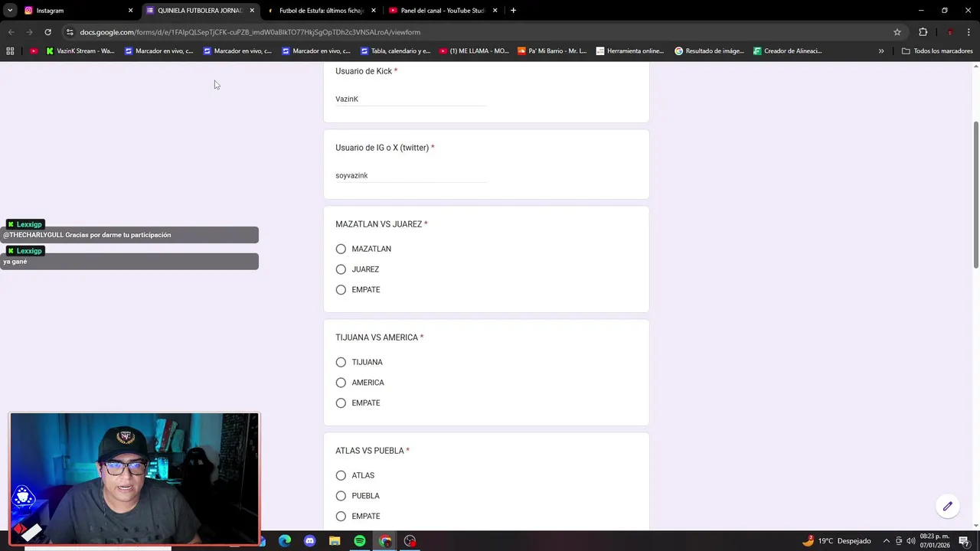Select JUAREZ radio option
Image resolution: width=980 pixels, height=551 pixels.
341,269
